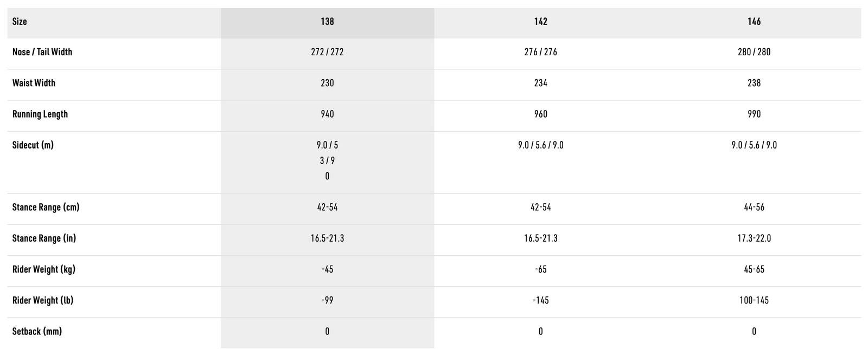Select the 146 size column header

(x=754, y=22)
